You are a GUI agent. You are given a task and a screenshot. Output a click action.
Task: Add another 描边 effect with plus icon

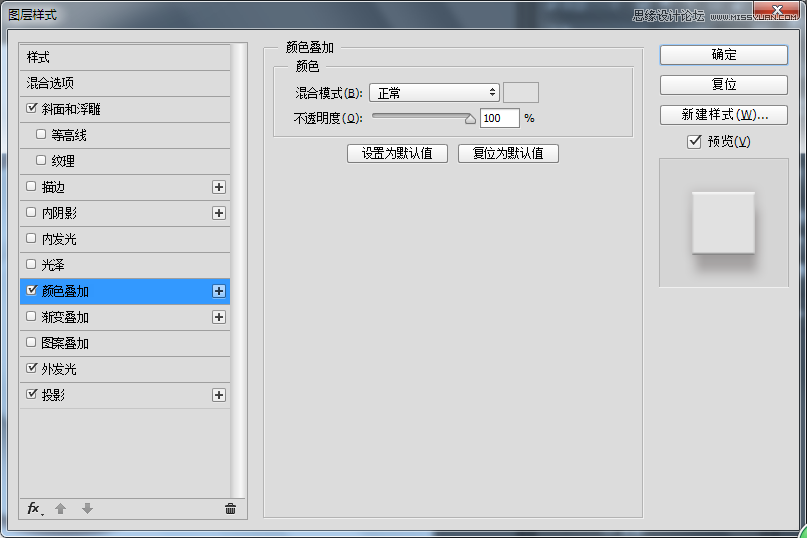point(219,187)
